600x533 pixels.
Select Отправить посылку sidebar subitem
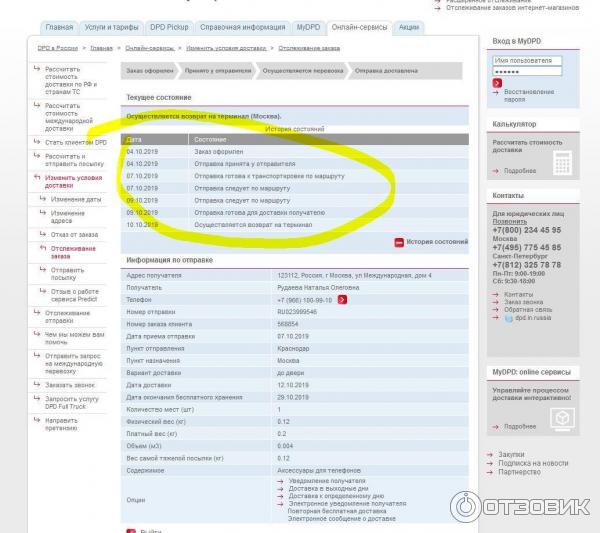click(67, 274)
